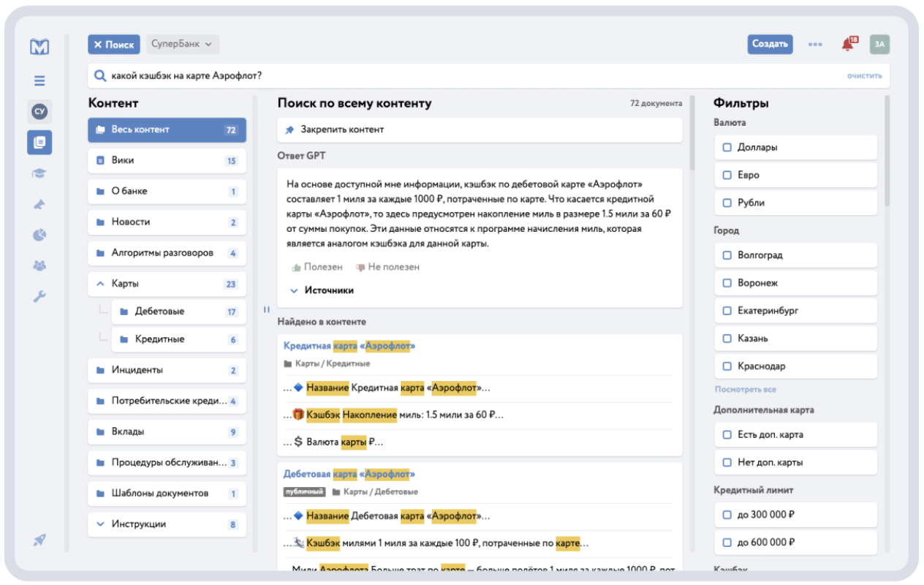Image resolution: width=924 pixels, height=585 pixels.
Task: Click the three-dot more options icon
Action: 815,45
